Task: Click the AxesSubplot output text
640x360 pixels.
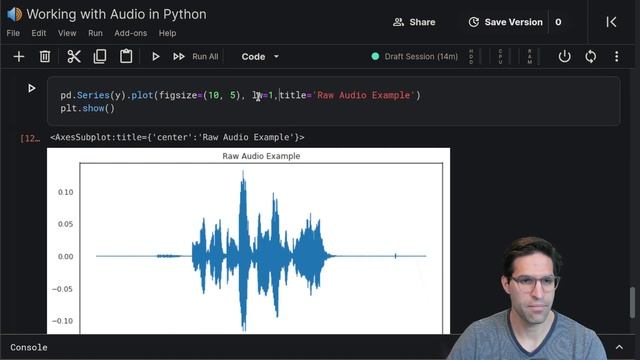Action: click(177, 137)
